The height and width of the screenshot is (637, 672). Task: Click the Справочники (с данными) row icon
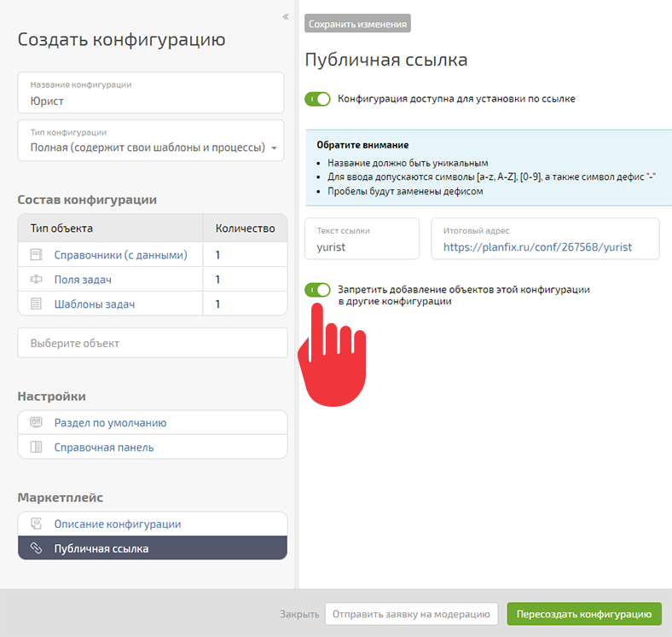[x=36, y=255]
